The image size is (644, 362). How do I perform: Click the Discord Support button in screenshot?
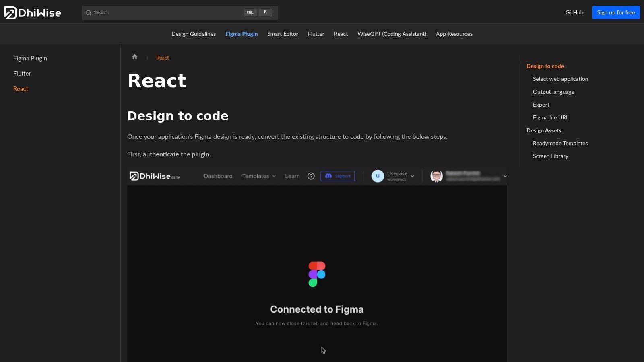[338, 176]
